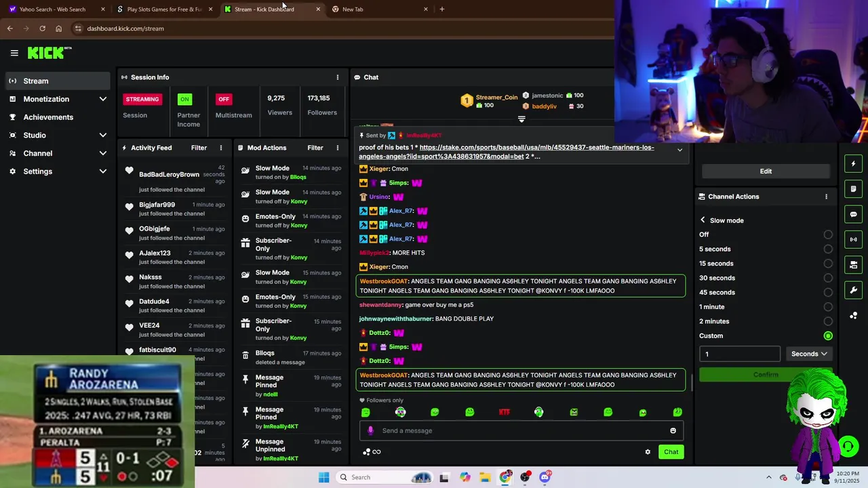
Task: Click the browser address bar
Action: click(339, 28)
